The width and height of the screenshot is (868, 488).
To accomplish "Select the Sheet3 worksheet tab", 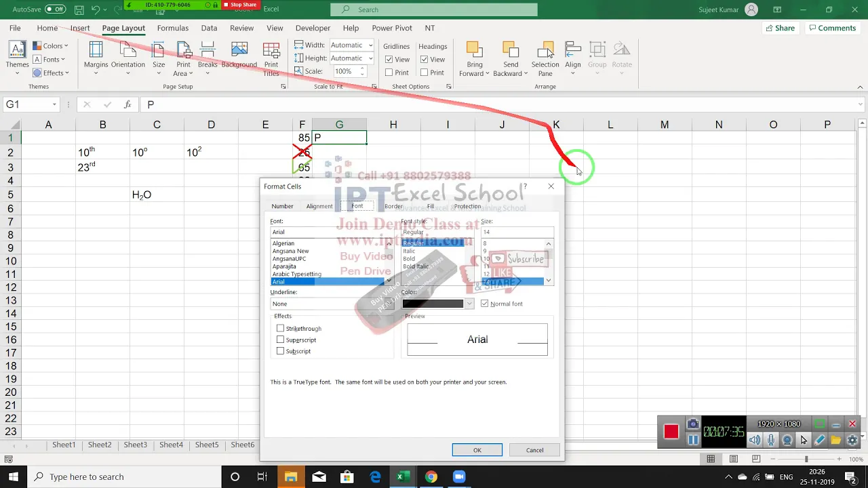I will pos(135,445).
